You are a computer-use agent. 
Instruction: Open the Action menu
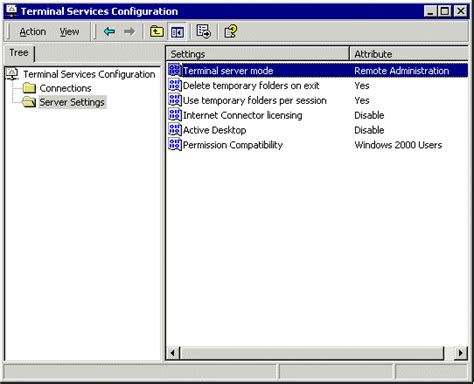tap(33, 32)
